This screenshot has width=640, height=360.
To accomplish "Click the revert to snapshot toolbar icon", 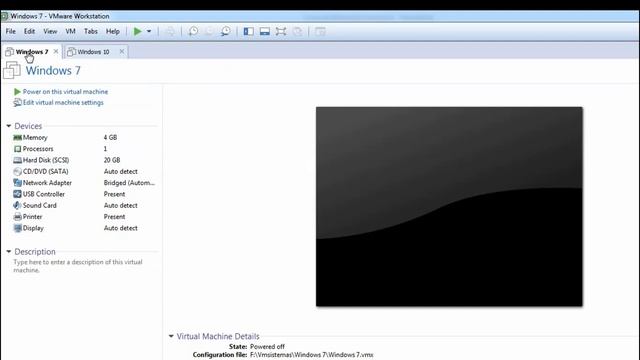I will [x=209, y=31].
